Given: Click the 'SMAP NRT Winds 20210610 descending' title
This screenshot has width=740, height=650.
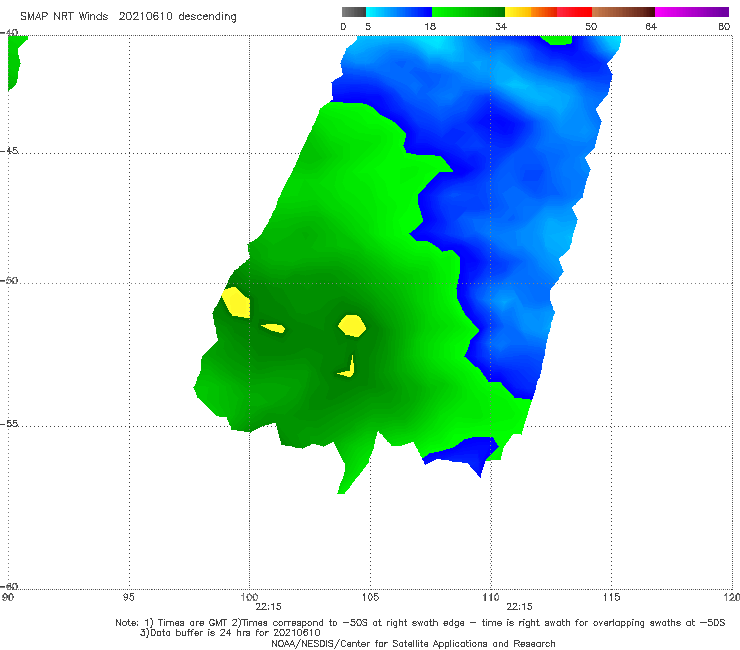Looking at the screenshot, I should tap(128, 17).
